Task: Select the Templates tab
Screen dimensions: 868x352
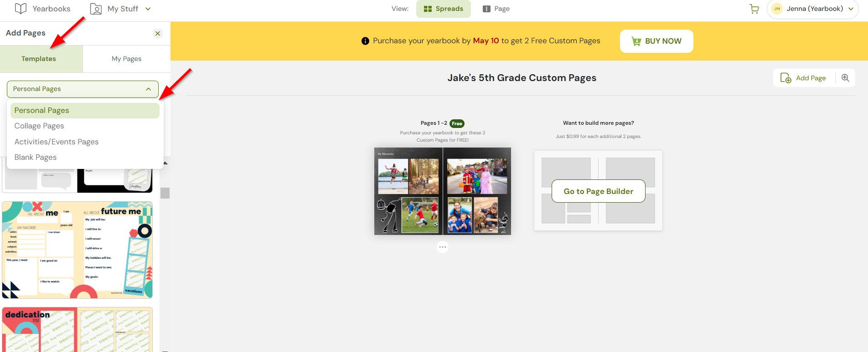Action: [41, 59]
